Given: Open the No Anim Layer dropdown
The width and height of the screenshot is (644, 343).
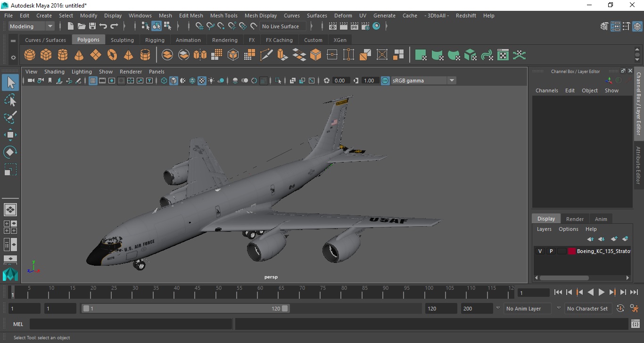Looking at the screenshot, I should click(x=527, y=309).
